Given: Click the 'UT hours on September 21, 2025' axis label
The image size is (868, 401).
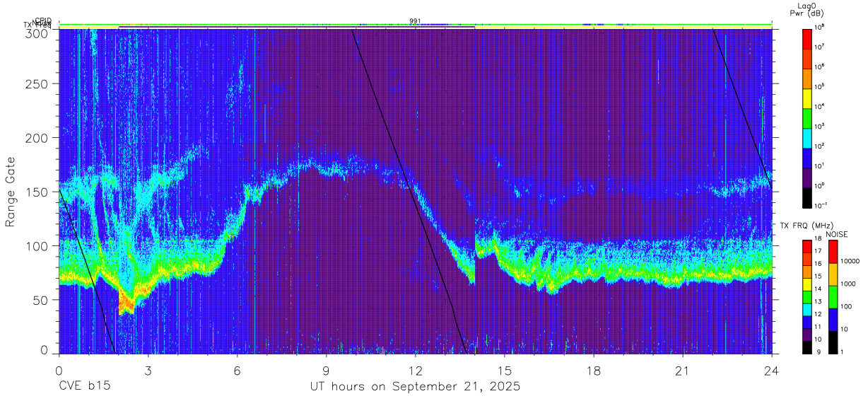Looking at the screenshot, I should tap(415, 387).
